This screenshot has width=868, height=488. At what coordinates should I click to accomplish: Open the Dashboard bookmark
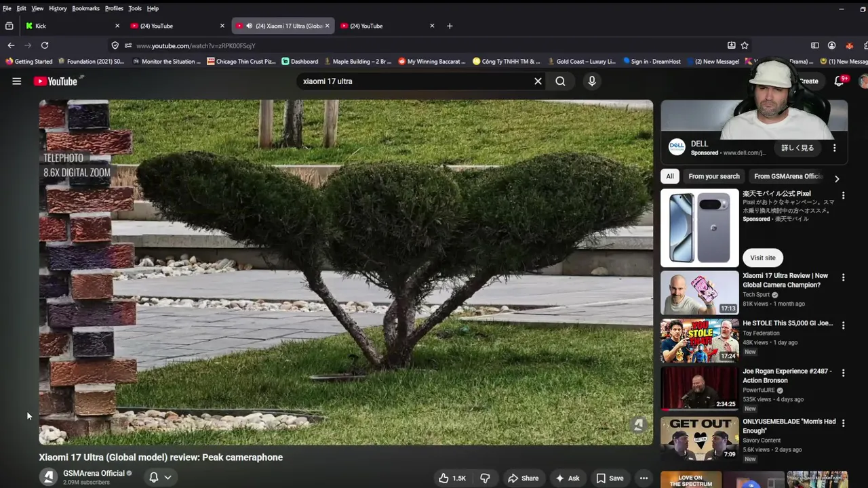click(x=300, y=61)
